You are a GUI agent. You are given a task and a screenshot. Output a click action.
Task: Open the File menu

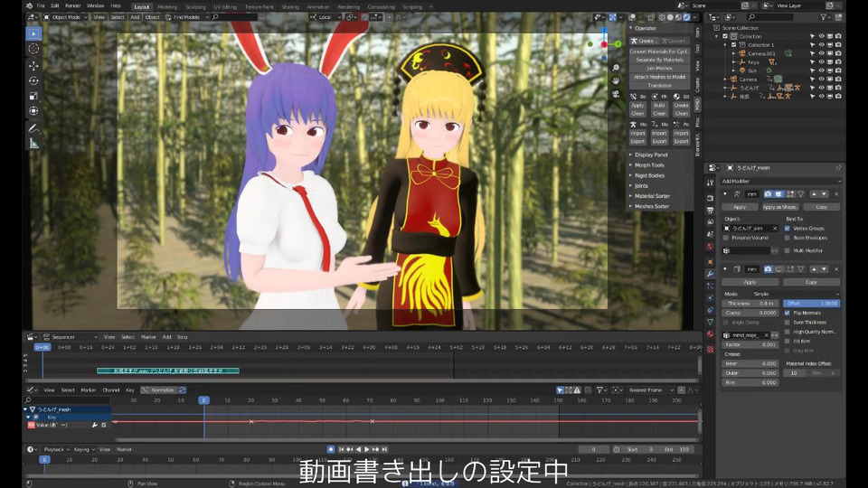pos(41,5)
